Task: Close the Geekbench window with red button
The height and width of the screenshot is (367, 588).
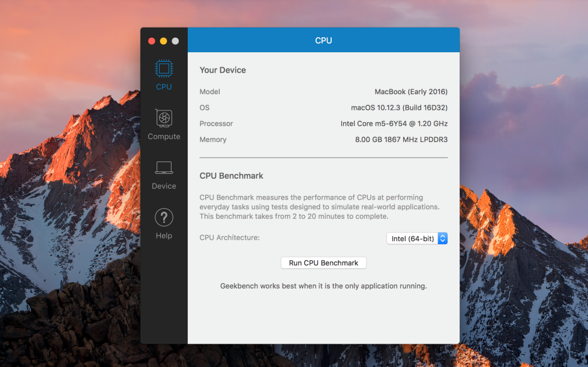Action: [x=151, y=41]
